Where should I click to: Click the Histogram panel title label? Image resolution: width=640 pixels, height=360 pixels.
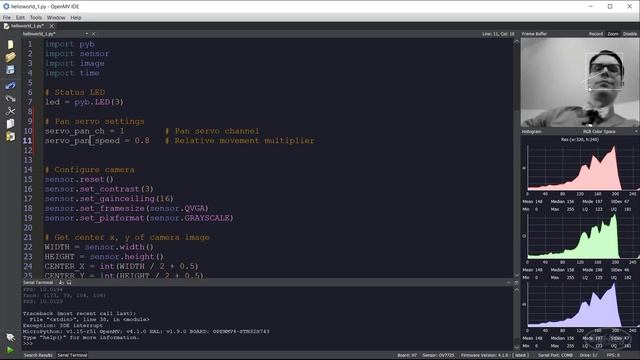pyautogui.click(x=532, y=131)
